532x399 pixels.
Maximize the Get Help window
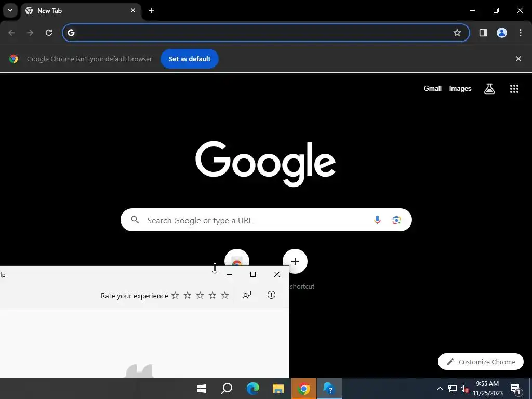tap(253, 274)
